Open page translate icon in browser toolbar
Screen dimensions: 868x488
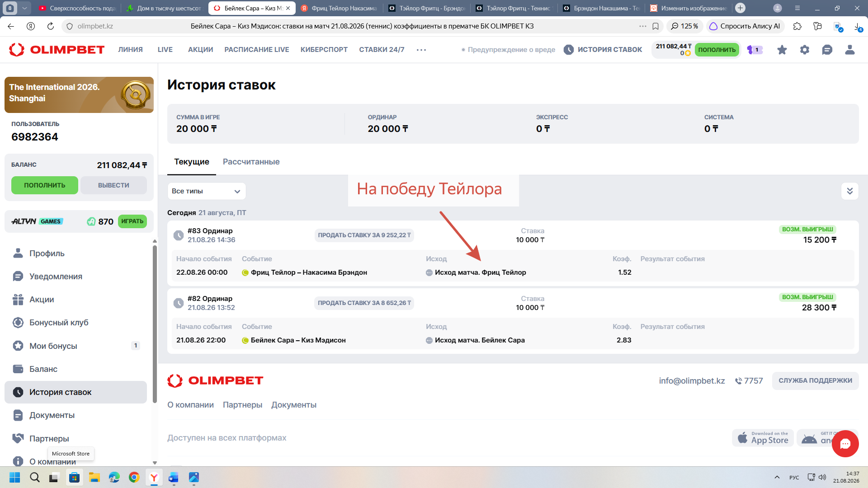[838, 27]
